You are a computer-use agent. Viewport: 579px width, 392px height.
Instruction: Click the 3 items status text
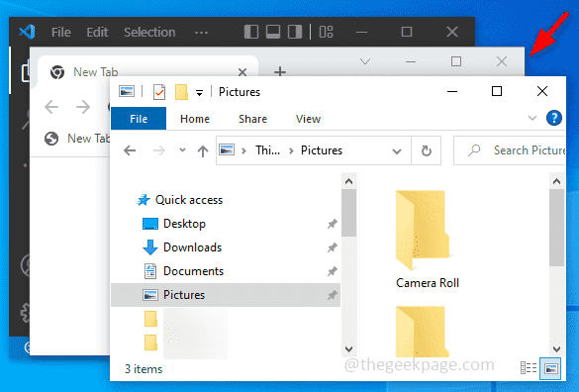click(x=144, y=368)
